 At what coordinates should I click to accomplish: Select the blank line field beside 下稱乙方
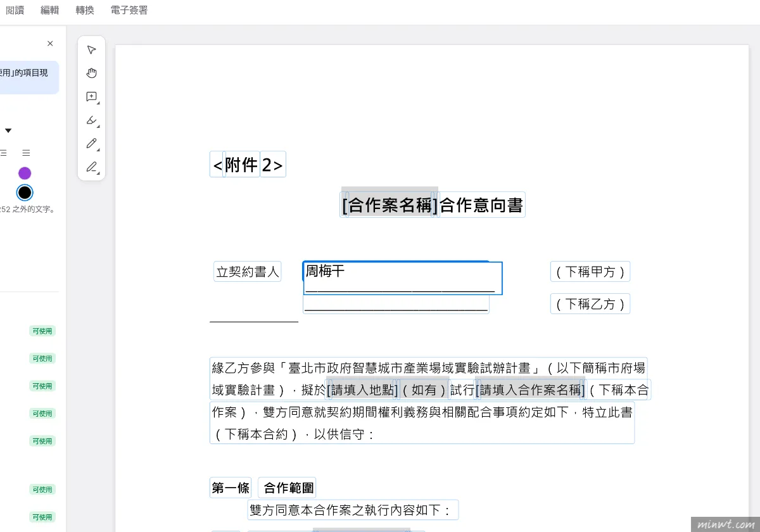[396, 304]
